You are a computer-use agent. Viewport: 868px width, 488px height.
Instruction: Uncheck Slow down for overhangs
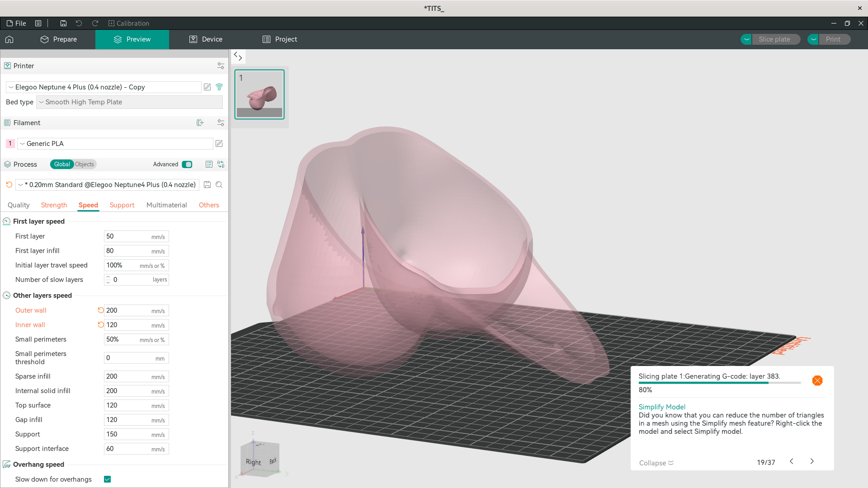107,479
